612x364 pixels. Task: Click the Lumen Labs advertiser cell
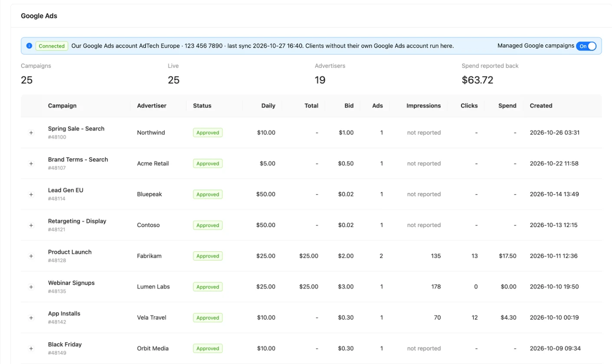(154, 286)
